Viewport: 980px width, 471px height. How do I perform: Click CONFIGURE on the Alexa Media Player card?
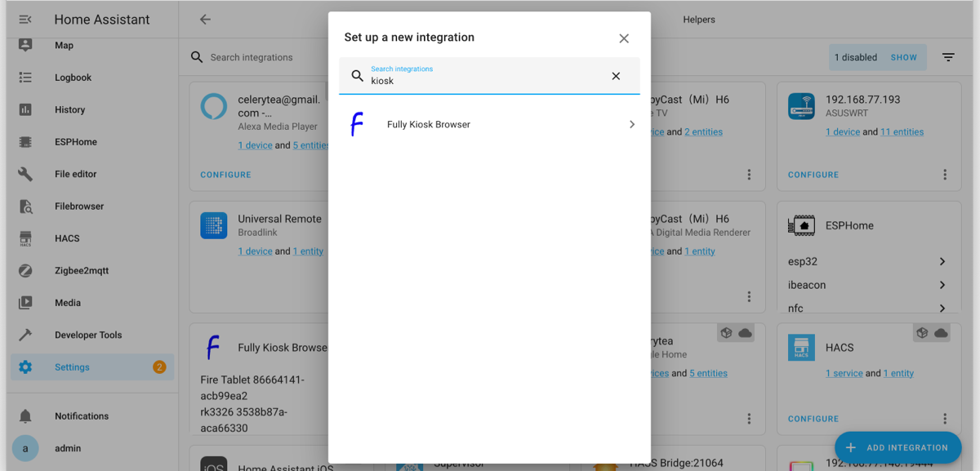click(226, 175)
